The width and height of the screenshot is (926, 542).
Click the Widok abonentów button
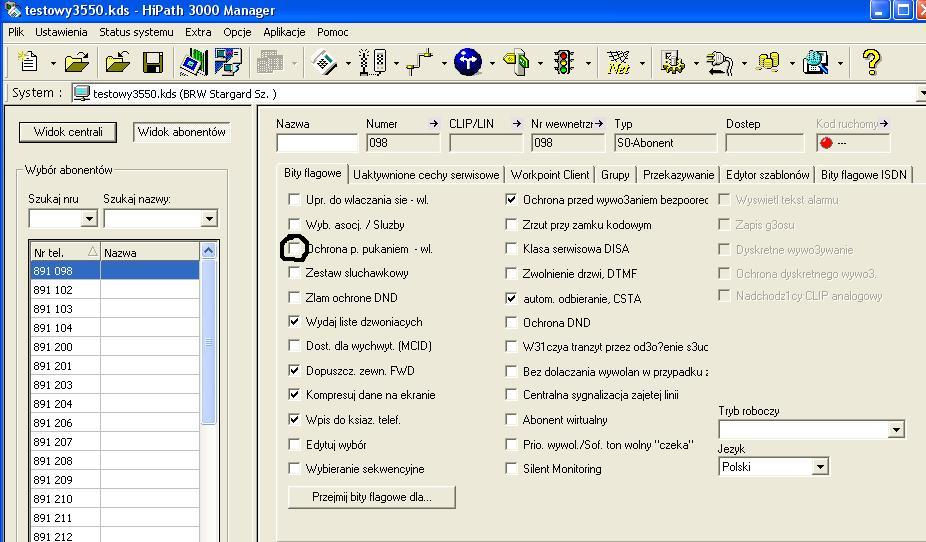click(x=181, y=132)
